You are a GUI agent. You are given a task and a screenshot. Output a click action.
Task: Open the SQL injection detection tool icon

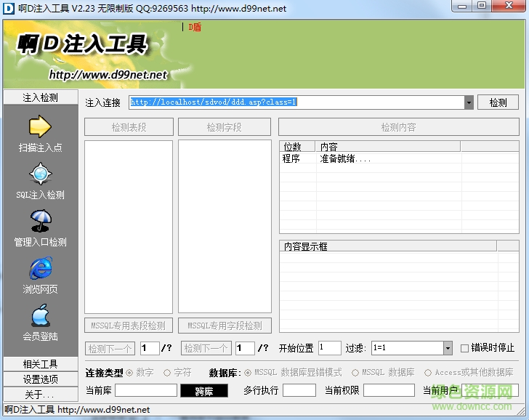tap(40, 174)
